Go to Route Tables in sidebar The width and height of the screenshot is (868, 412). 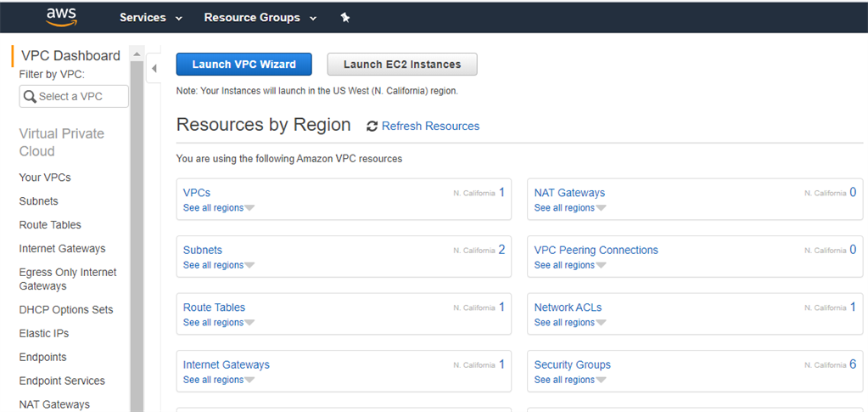[x=50, y=225]
